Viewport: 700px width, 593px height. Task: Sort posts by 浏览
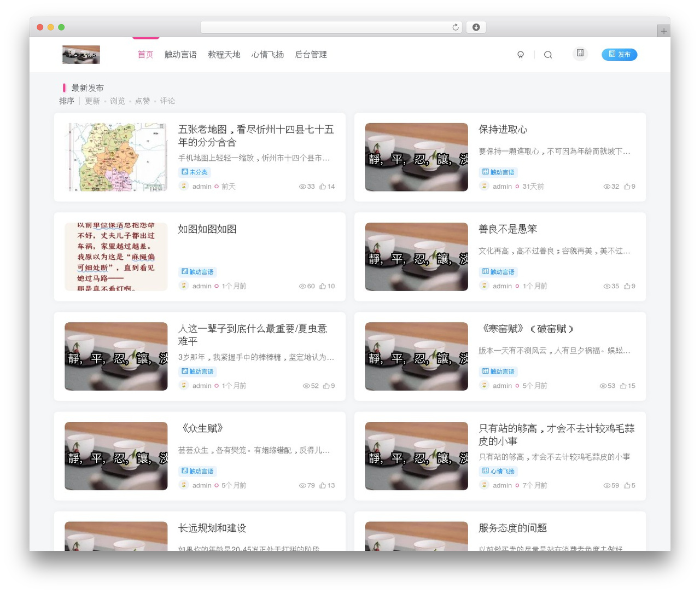point(118,101)
